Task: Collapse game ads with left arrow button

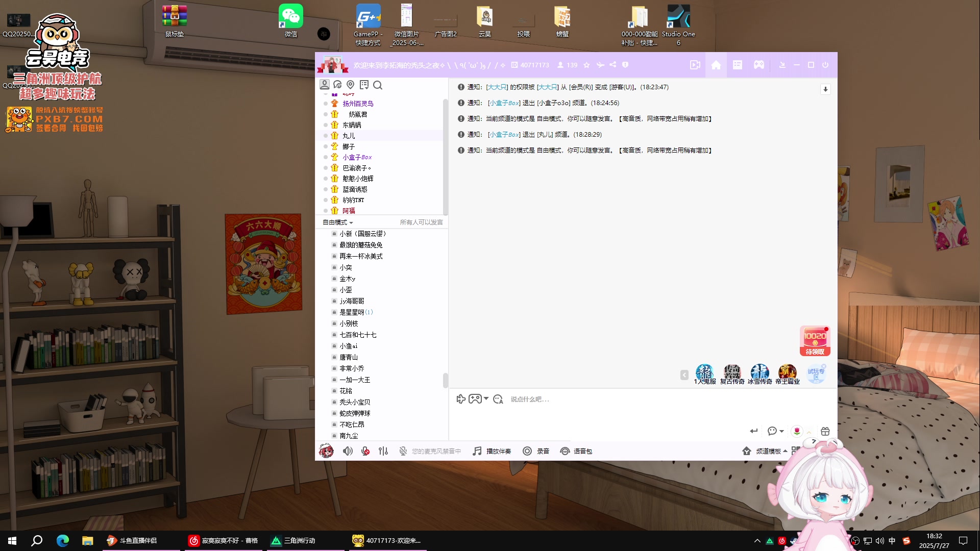Action: coord(684,375)
